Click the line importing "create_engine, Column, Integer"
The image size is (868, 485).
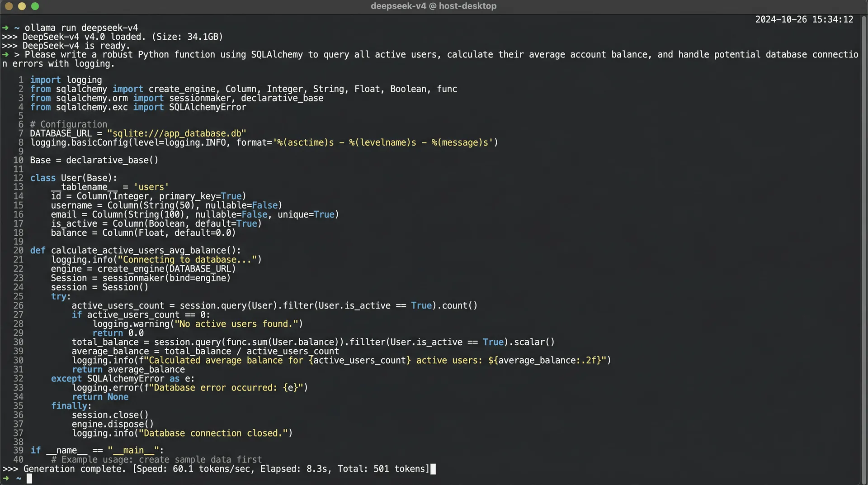point(244,89)
